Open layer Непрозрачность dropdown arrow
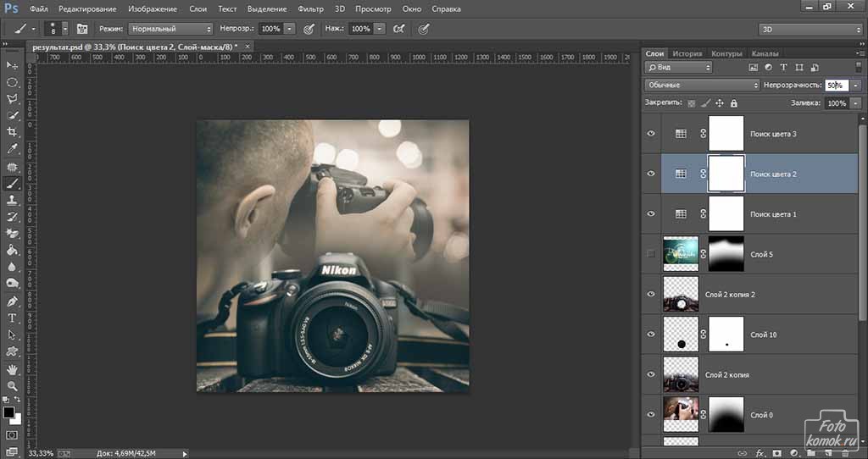The image size is (868, 459). tap(856, 86)
